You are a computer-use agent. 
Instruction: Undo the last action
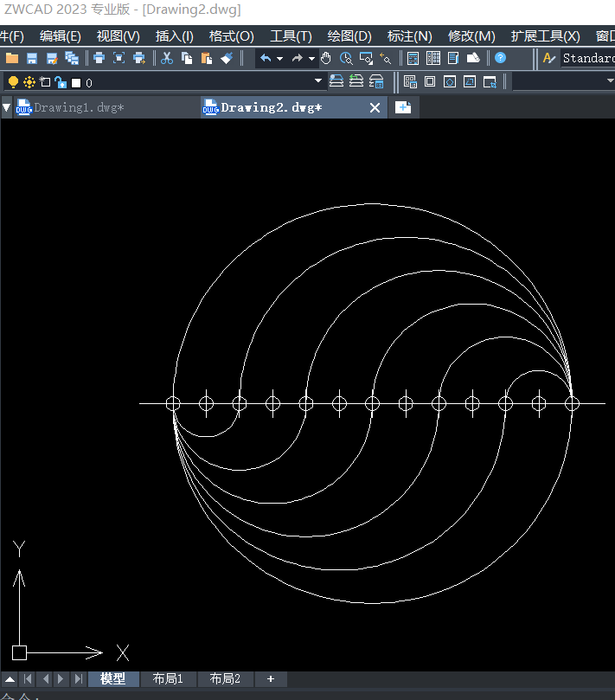[x=266, y=58]
